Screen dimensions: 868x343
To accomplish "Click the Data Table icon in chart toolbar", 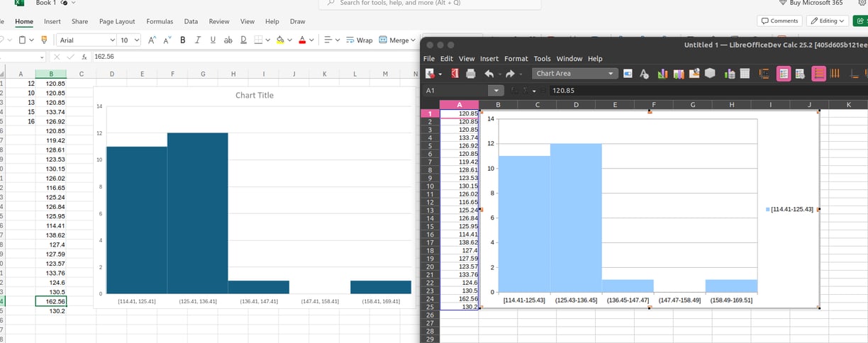I will [745, 74].
